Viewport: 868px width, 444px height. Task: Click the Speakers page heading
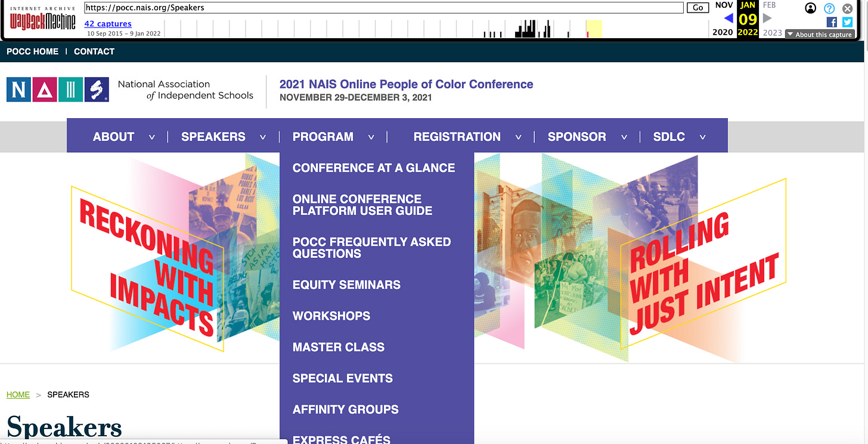point(64,427)
